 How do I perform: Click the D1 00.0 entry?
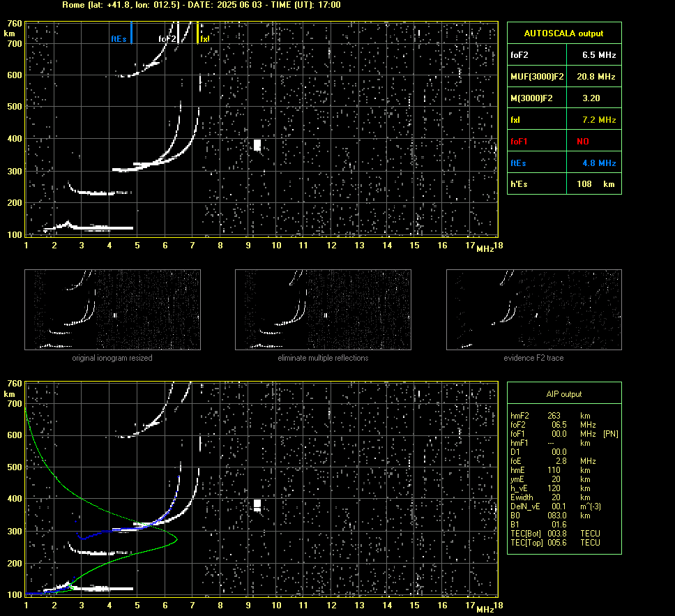click(538, 452)
